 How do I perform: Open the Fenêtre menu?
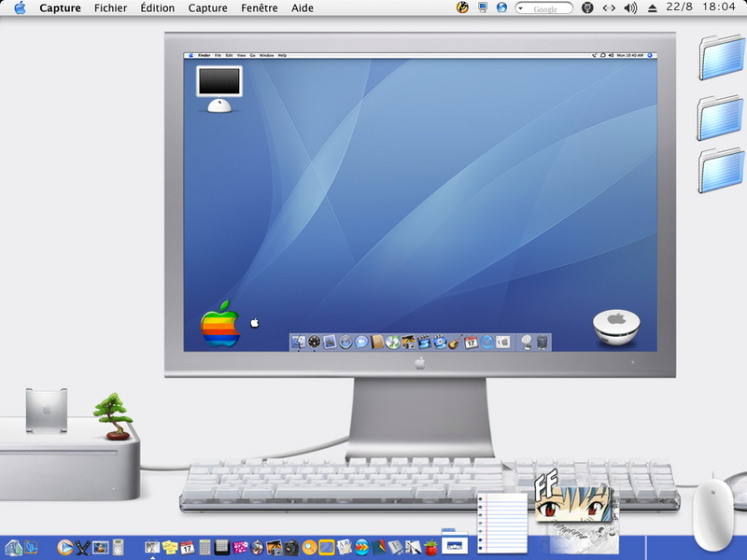[x=260, y=8]
